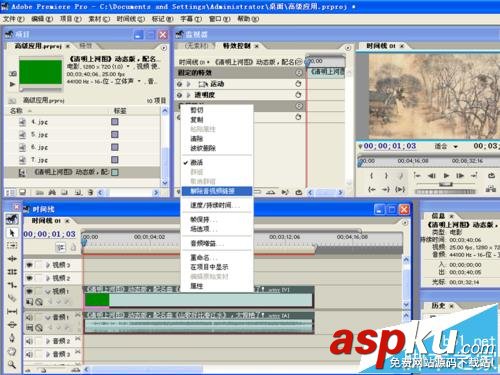Play the project preview thumbnail clip
The height and width of the screenshot is (375, 500).
pyautogui.click(x=12, y=84)
